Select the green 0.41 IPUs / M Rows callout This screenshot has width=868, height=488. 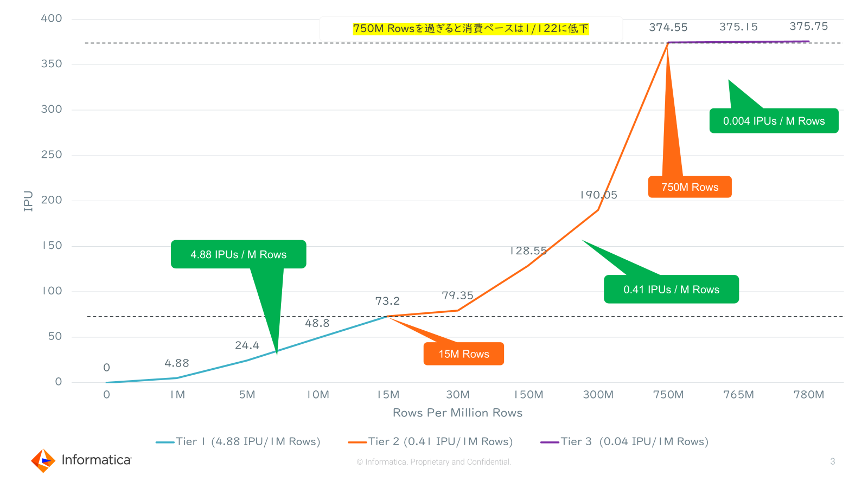click(671, 290)
